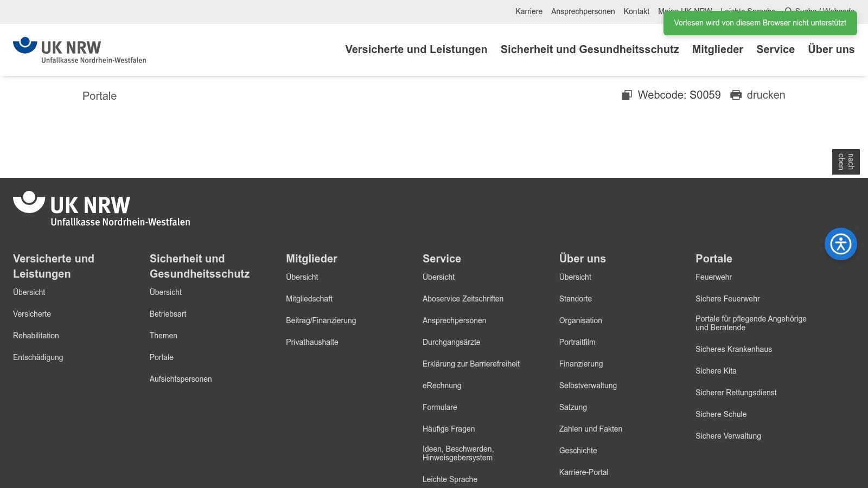Viewport: 868px width, 488px height.
Task: Click footer heading 'Service'
Action: coord(442,259)
